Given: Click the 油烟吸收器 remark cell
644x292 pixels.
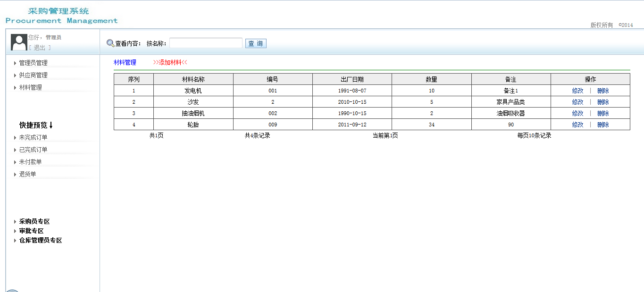Looking at the screenshot, I should [x=511, y=113].
